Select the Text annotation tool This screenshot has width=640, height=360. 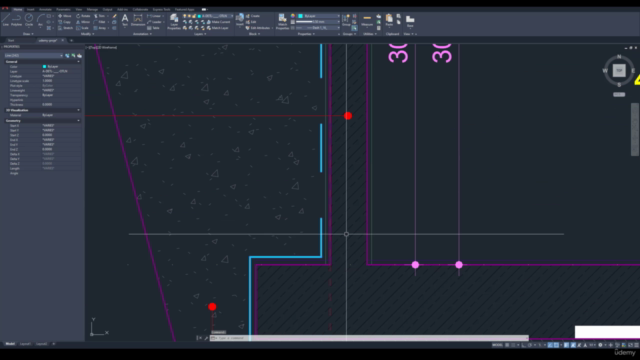click(125, 20)
